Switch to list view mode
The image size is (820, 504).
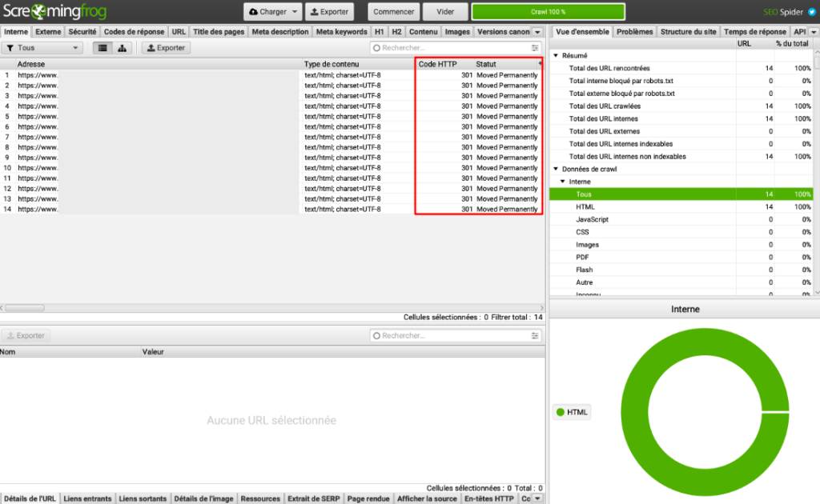click(102, 48)
